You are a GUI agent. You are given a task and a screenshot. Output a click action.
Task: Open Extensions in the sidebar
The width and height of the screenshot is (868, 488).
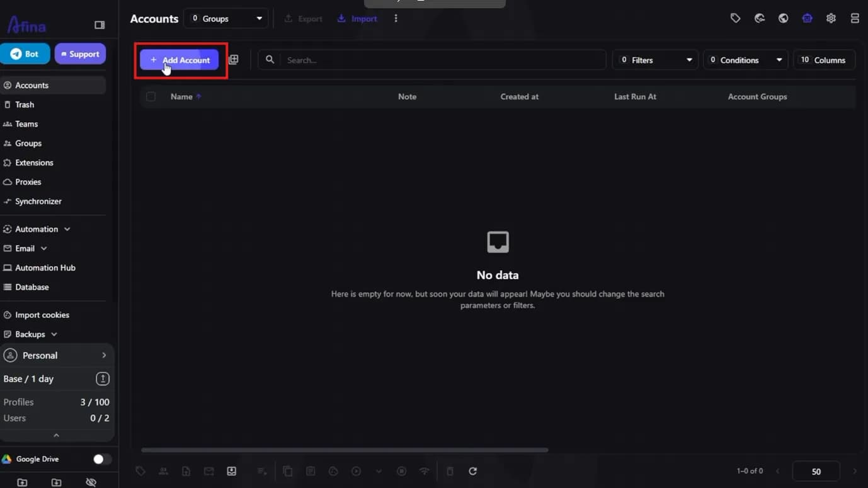(53, 162)
